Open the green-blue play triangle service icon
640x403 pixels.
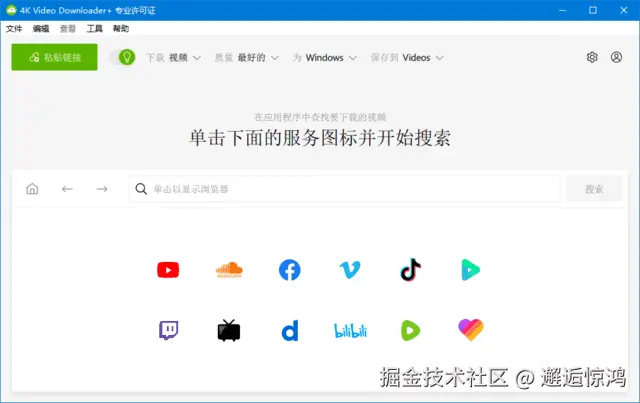click(x=471, y=270)
